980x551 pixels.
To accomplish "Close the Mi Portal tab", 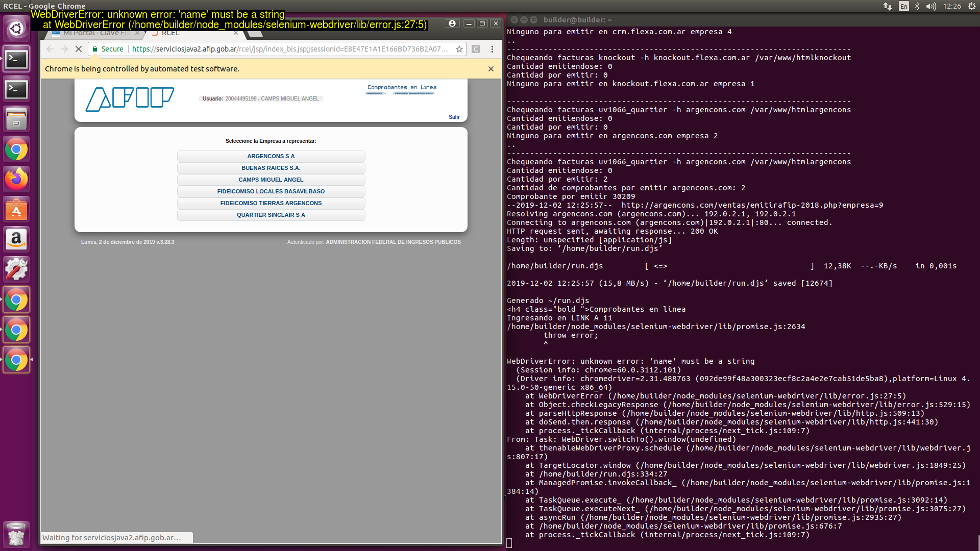I will pos(137,33).
